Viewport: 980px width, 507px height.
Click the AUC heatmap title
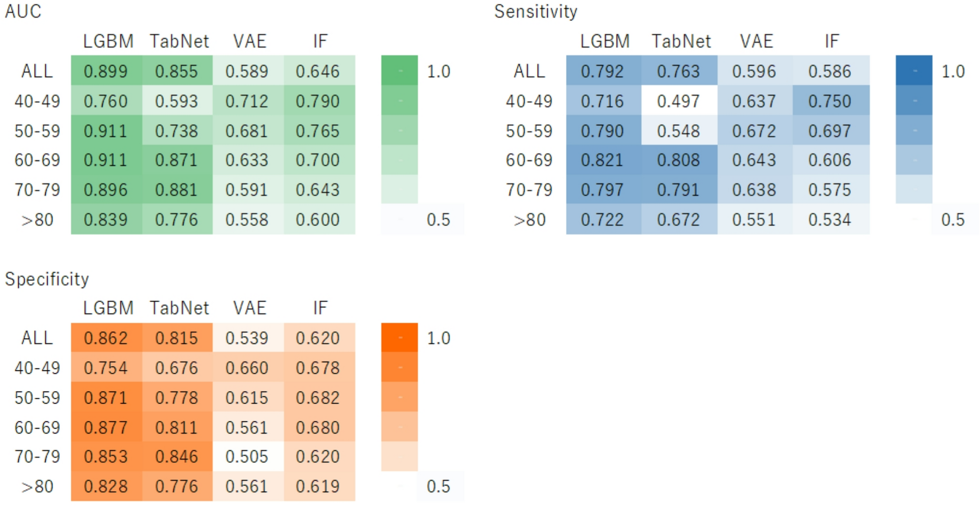tap(23, 11)
